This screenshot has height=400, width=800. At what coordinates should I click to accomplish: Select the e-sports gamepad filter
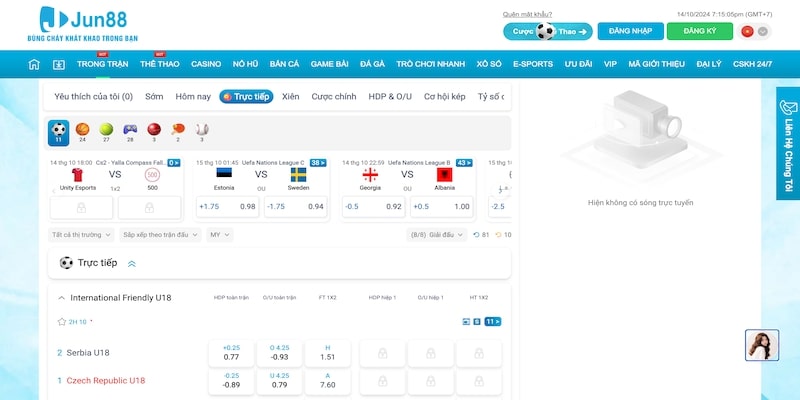pos(130,130)
